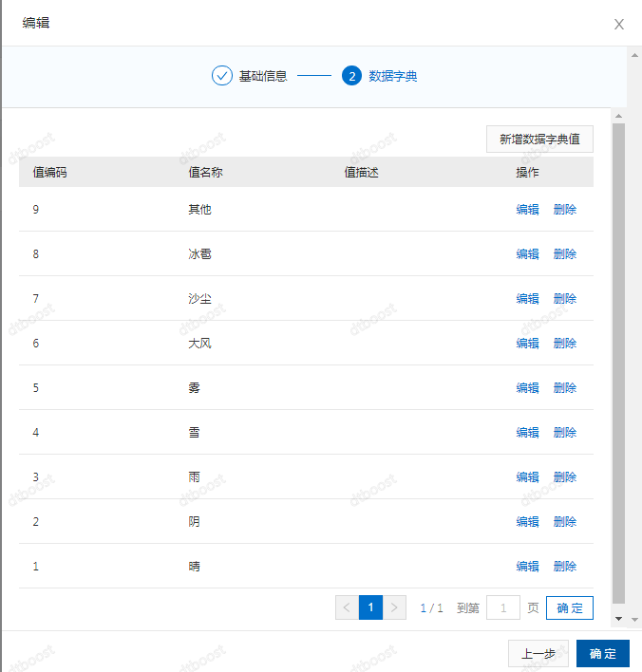The image size is (642, 672).
Task: Edit the 冰雹 dictionary value
Action: click(x=527, y=254)
